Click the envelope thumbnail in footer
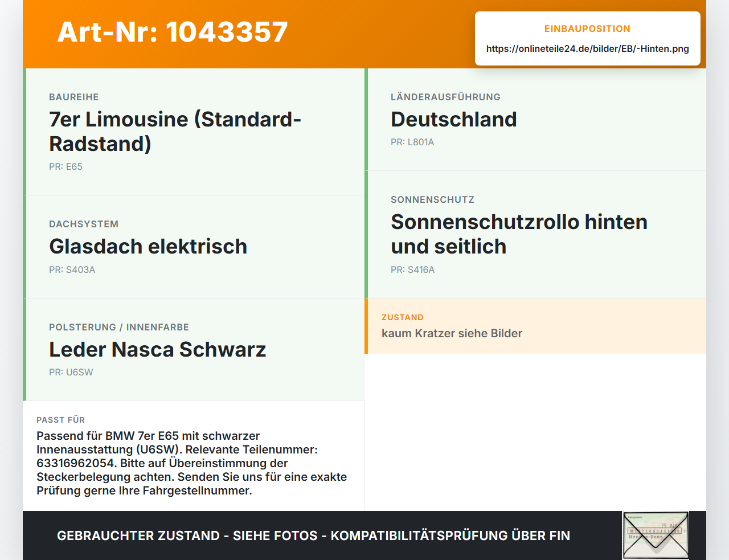Image resolution: width=729 pixels, height=560 pixels. pyautogui.click(x=656, y=536)
